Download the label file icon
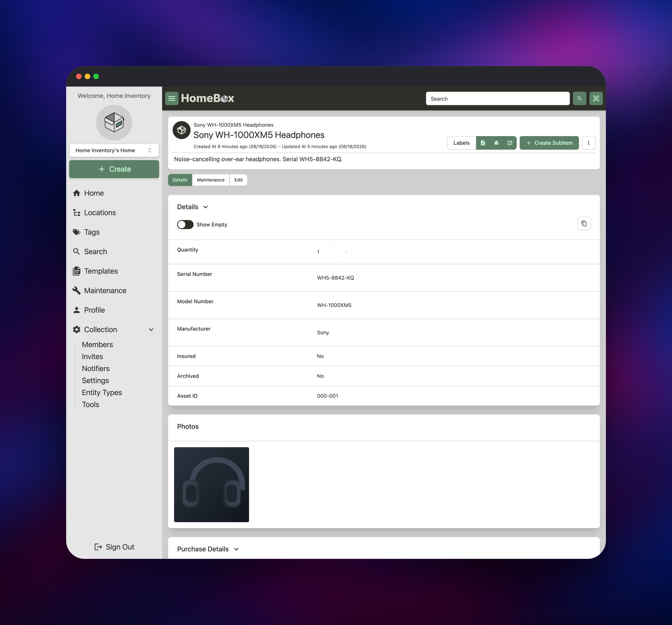 (x=483, y=143)
